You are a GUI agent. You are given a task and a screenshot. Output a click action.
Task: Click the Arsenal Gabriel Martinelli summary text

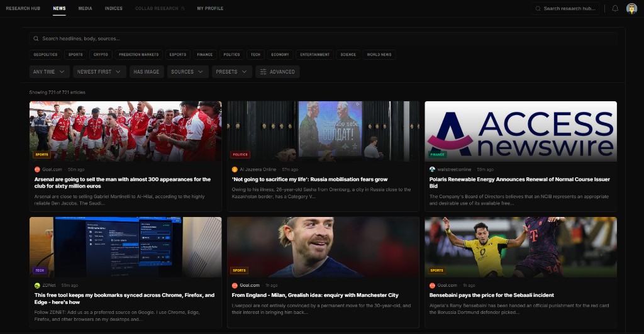[119, 199]
